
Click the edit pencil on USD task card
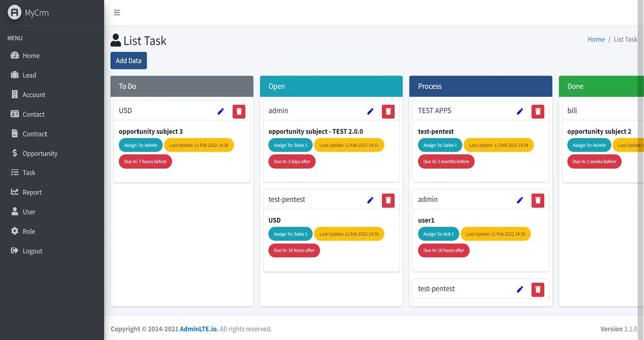[220, 111]
